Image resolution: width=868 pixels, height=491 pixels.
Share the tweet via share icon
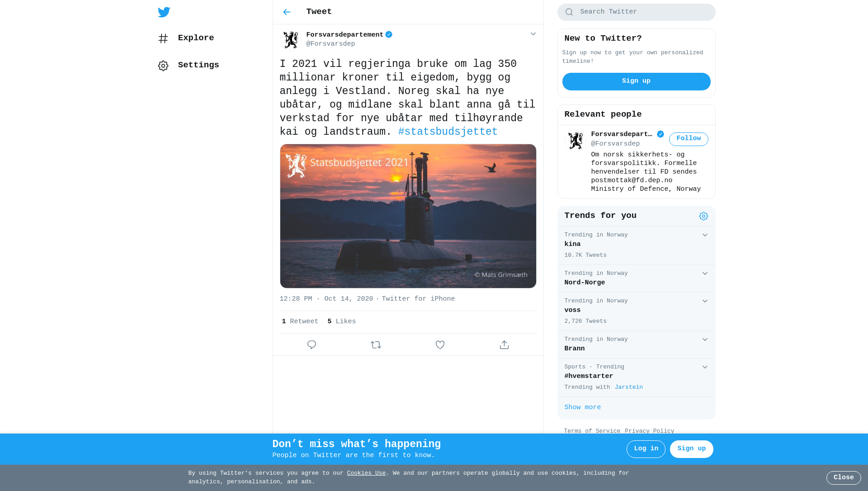click(504, 345)
